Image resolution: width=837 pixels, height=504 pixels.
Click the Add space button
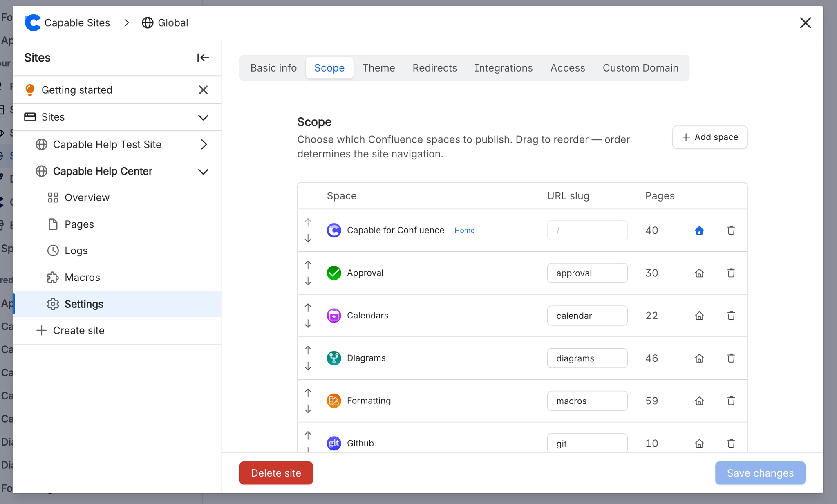click(x=710, y=137)
